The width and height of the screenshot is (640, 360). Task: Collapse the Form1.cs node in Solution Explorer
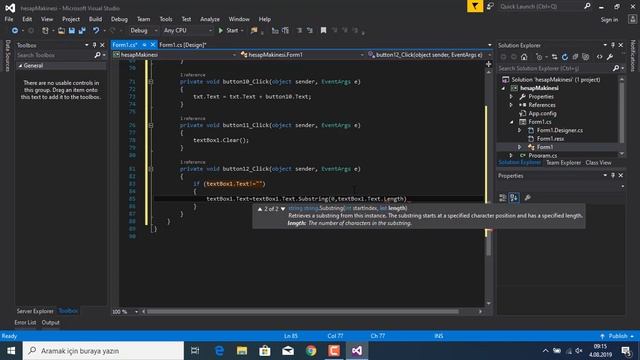click(511, 122)
